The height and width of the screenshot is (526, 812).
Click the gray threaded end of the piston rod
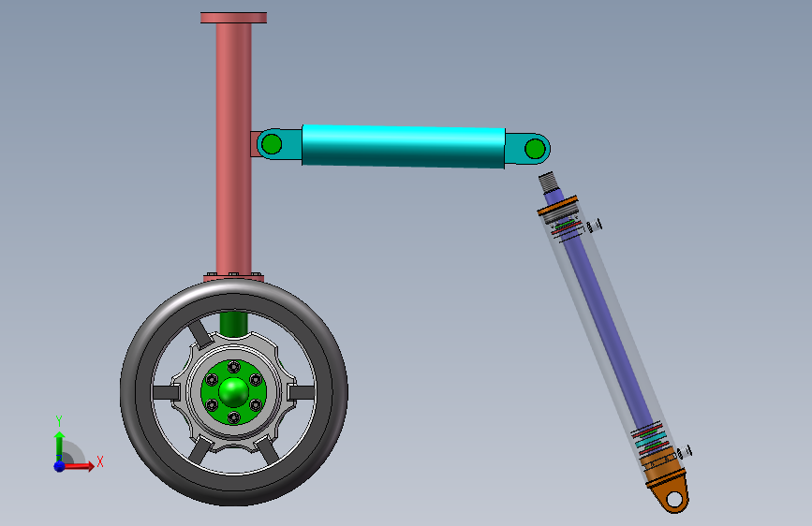(x=548, y=183)
